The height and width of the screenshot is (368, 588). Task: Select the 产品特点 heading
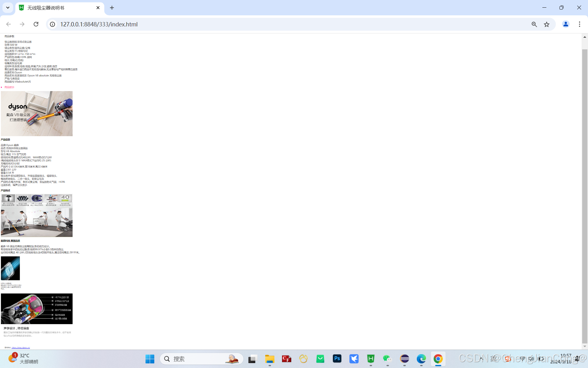5,190
